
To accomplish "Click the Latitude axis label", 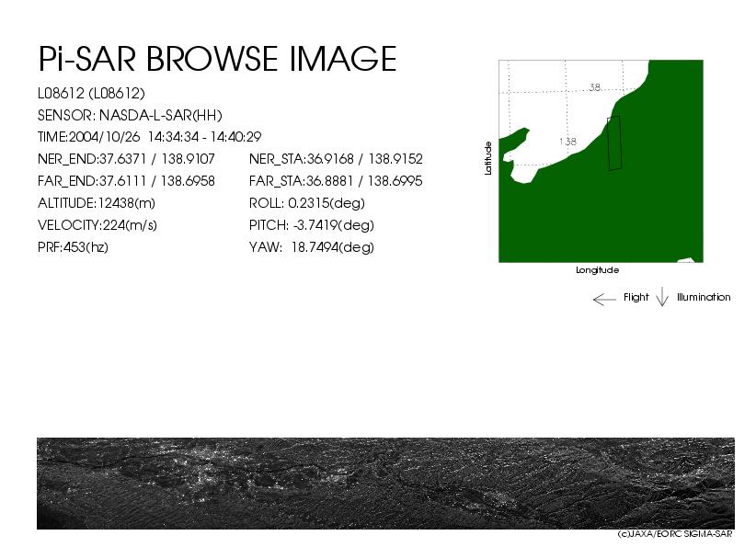I will (x=488, y=158).
